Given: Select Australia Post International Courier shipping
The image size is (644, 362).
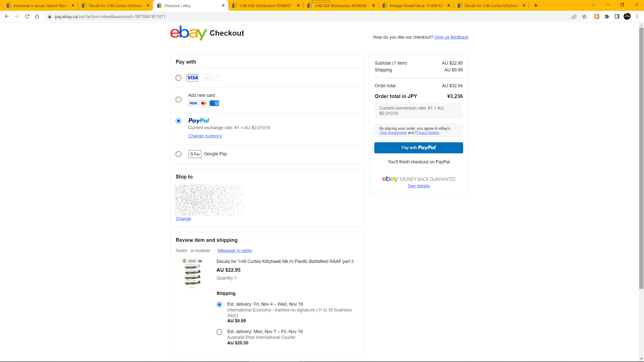Looking at the screenshot, I should point(219,332).
